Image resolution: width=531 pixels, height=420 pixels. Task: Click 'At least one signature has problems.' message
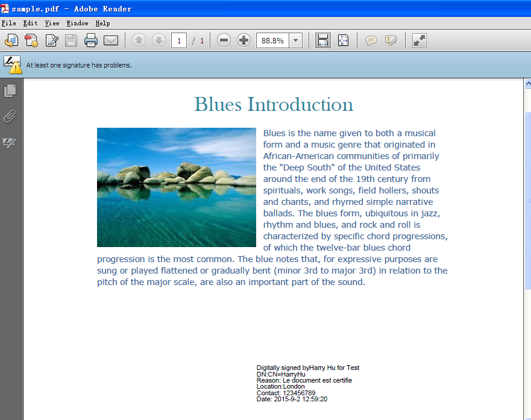click(79, 65)
